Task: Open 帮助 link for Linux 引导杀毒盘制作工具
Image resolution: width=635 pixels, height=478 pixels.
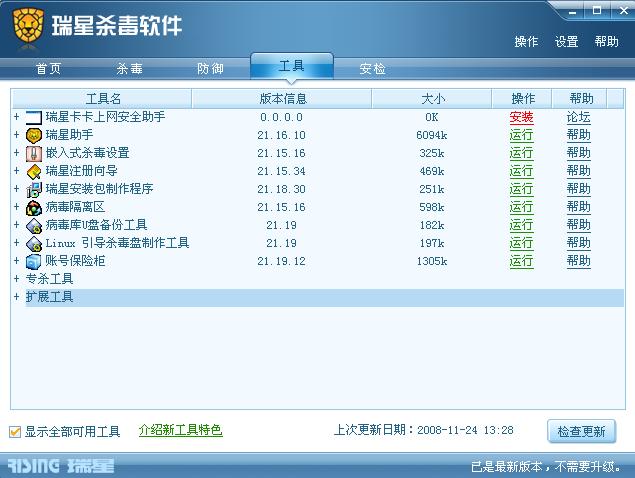Action: click(578, 243)
